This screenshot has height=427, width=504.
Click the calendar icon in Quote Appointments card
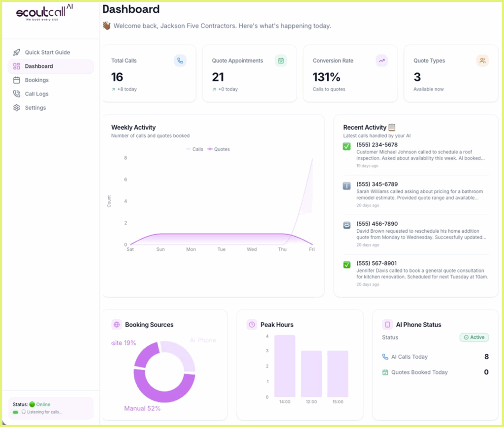[x=281, y=61]
